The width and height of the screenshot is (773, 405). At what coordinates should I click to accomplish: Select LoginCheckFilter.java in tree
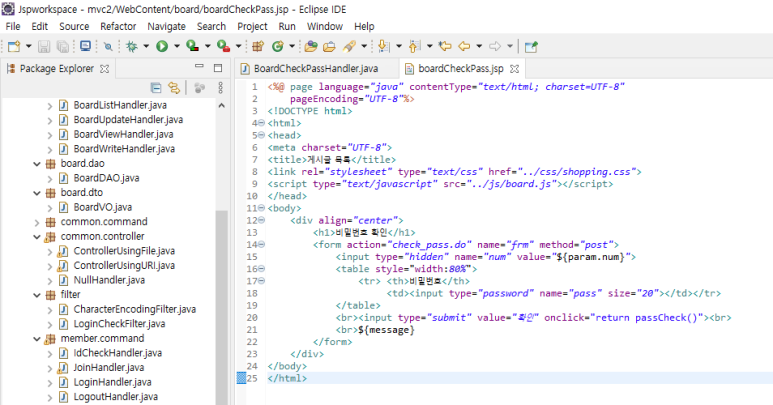119,324
